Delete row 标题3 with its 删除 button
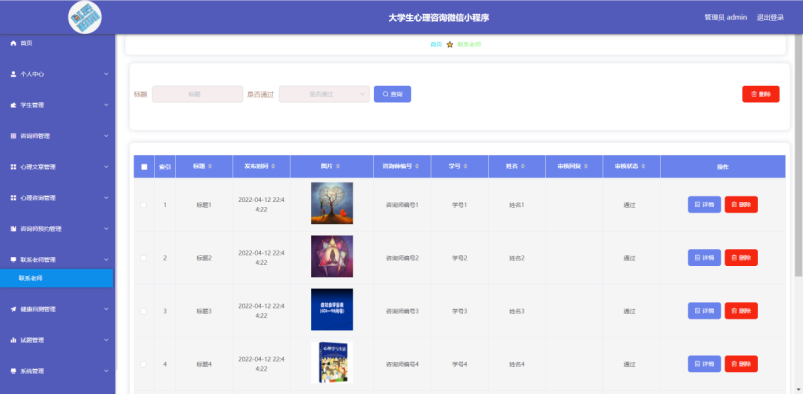Screen dimensions: 803x394 click(x=741, y=310)
